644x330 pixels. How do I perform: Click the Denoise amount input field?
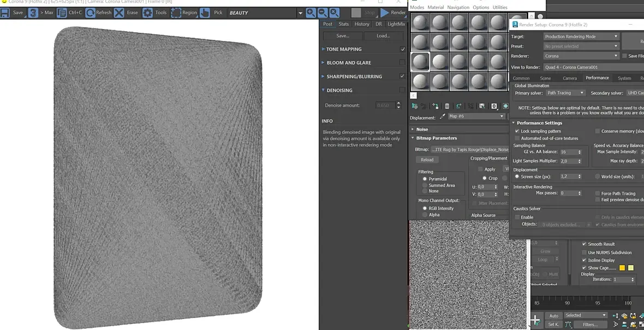point(385,105)
